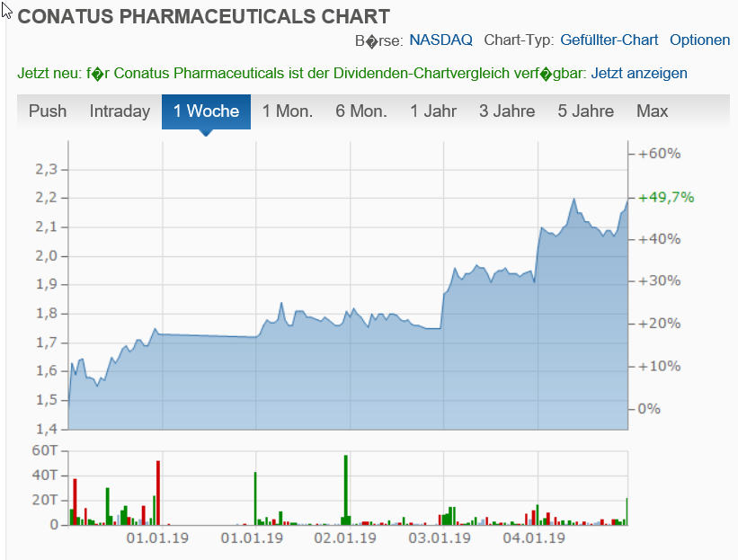738x560 pixels.
Task: Click the green +49,7% performance label
Action: pos(665,197)
